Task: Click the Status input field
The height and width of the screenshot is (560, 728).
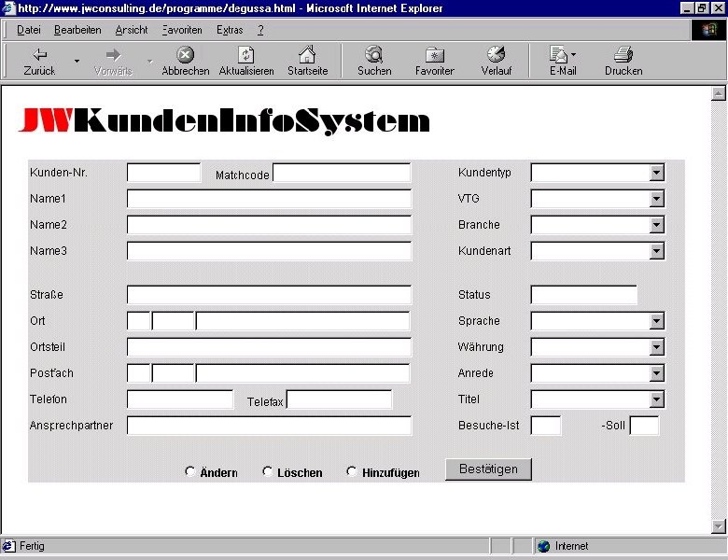Action: point(584,295)
